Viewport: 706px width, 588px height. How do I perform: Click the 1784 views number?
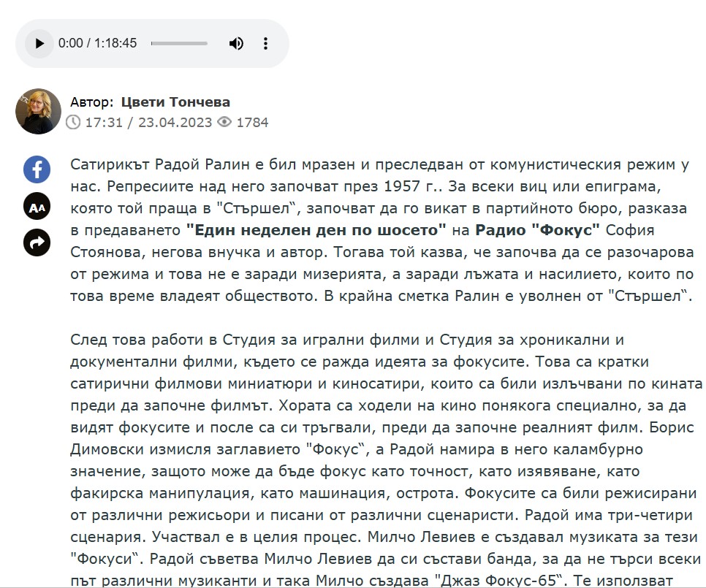[252, 123]
